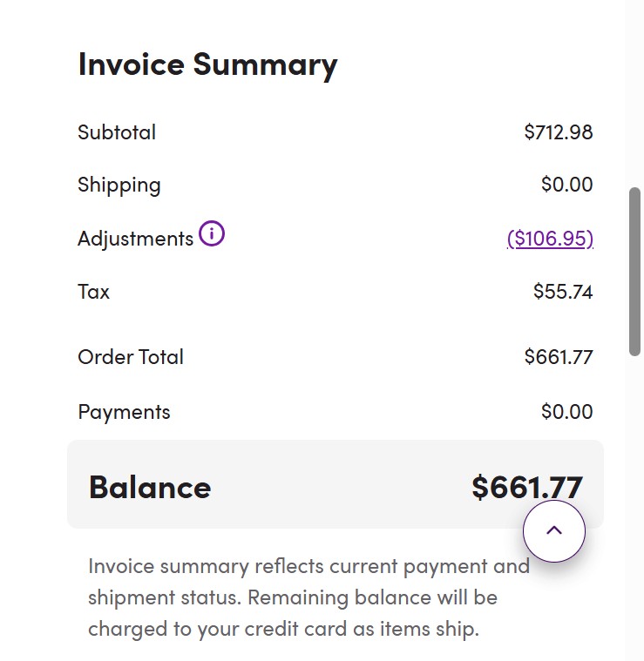644x661 pixels.
Task: Click the bold Balance label
Action: 150,487
